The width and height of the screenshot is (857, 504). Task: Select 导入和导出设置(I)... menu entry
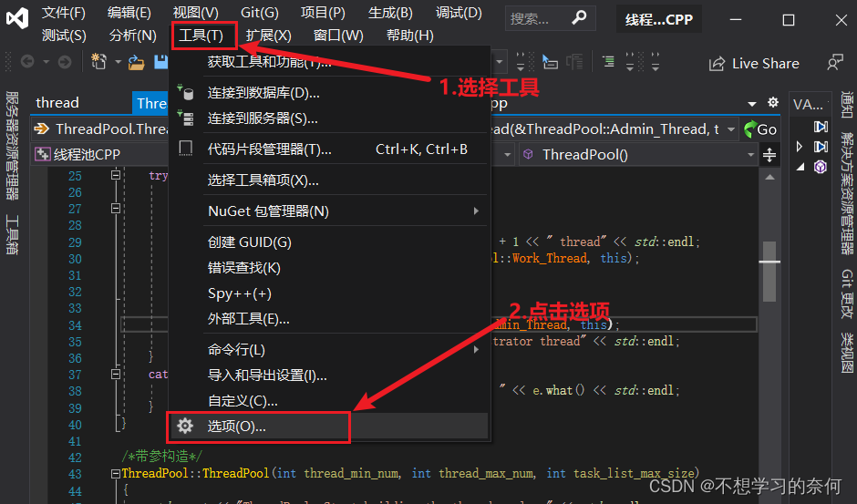click(x=329, y=375)
